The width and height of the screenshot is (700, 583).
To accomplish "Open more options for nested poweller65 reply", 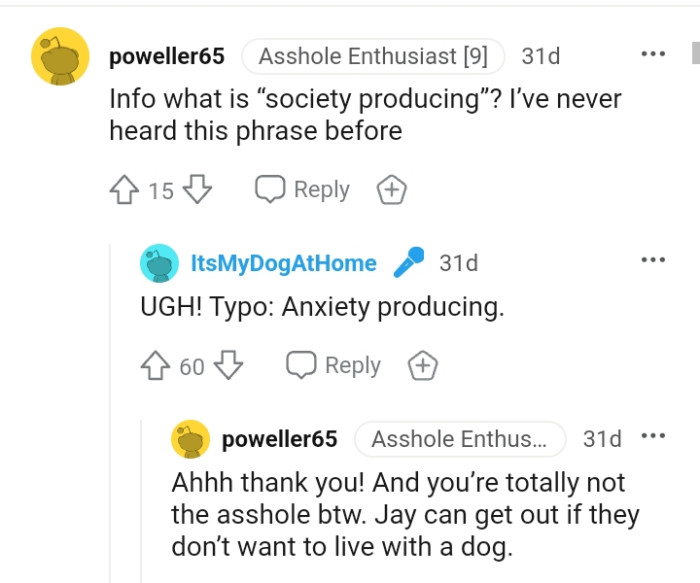I will click(653, 437).
